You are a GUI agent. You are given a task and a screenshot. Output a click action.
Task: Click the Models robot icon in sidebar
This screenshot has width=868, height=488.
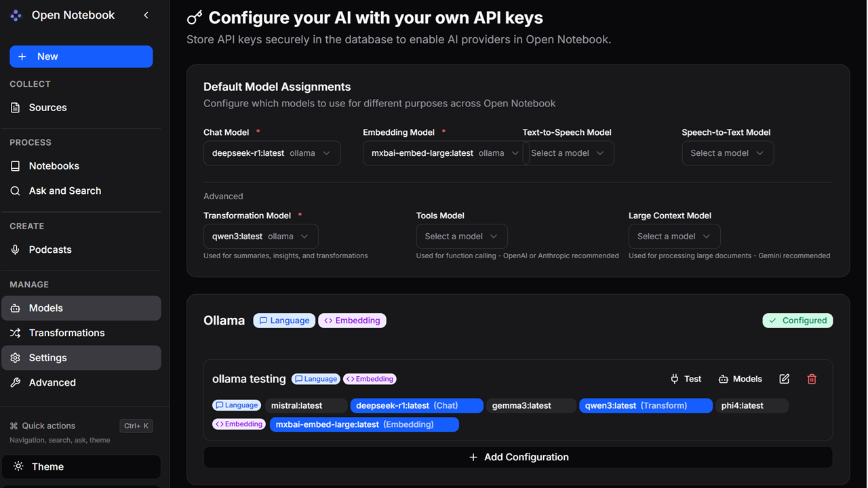coord(16,308)
